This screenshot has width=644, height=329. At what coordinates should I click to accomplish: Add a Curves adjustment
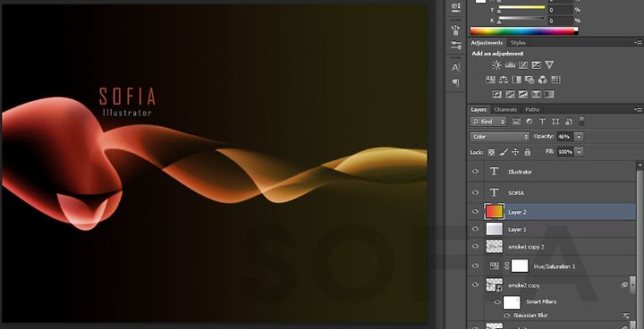[x=523, y=65]
